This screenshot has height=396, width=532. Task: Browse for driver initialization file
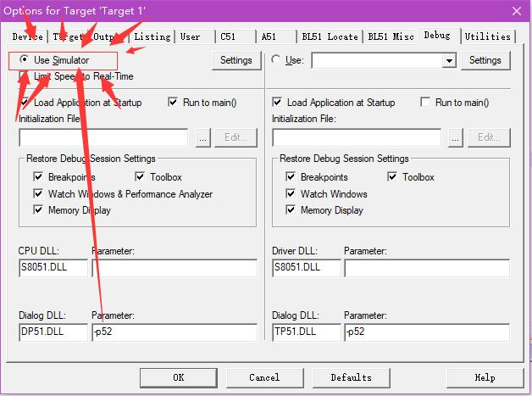pyautogui.click(x=455, y=137)
